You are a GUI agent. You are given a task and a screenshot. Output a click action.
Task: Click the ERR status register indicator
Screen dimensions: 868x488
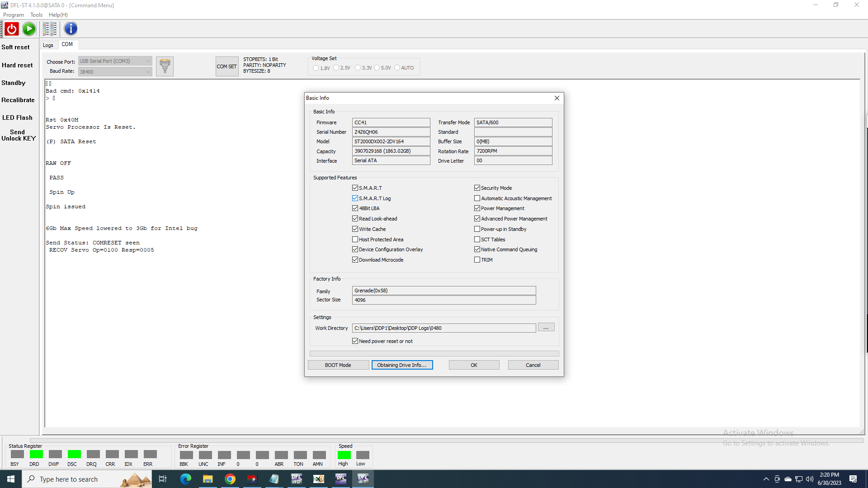(150, 455)
